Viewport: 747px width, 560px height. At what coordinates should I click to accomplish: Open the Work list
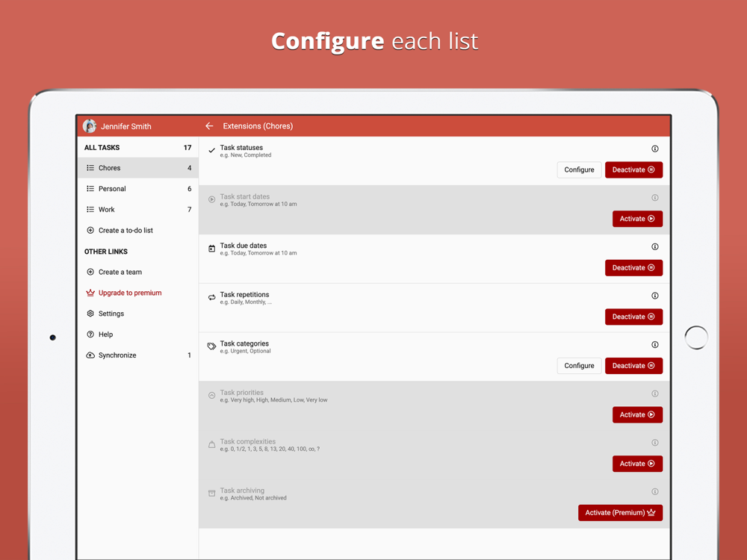coord(137,210)
